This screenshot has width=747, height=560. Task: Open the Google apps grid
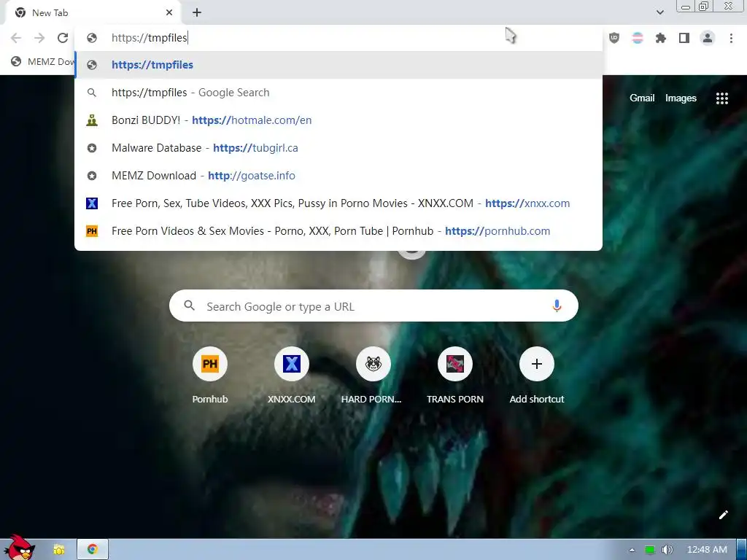tap(721, 98)
